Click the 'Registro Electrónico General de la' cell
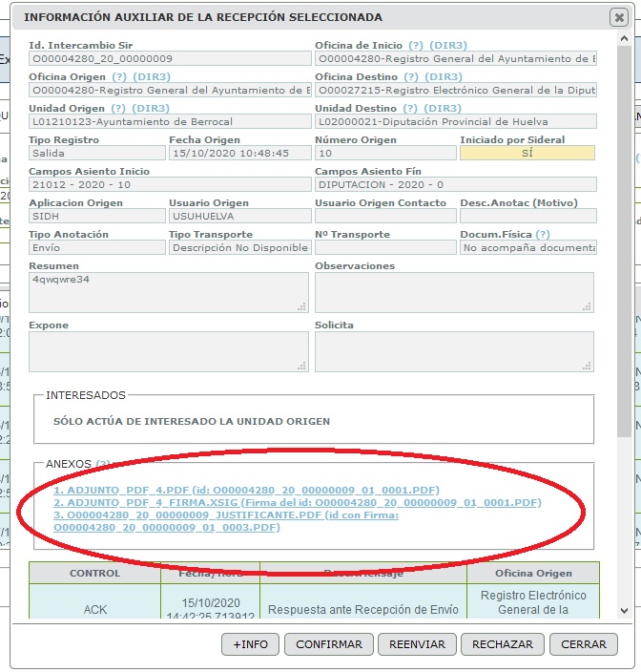Viewport: 641px width, 672px height. [533, 600]
